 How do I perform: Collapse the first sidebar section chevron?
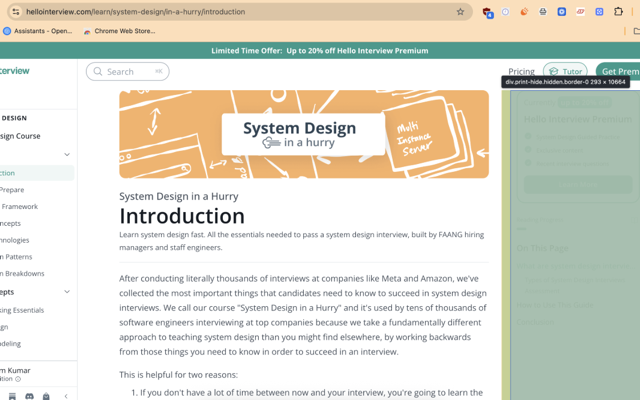coord(67,155)
